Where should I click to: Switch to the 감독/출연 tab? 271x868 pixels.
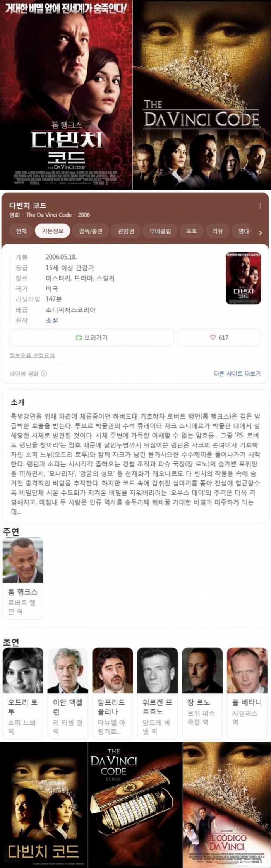click(91, 231)
